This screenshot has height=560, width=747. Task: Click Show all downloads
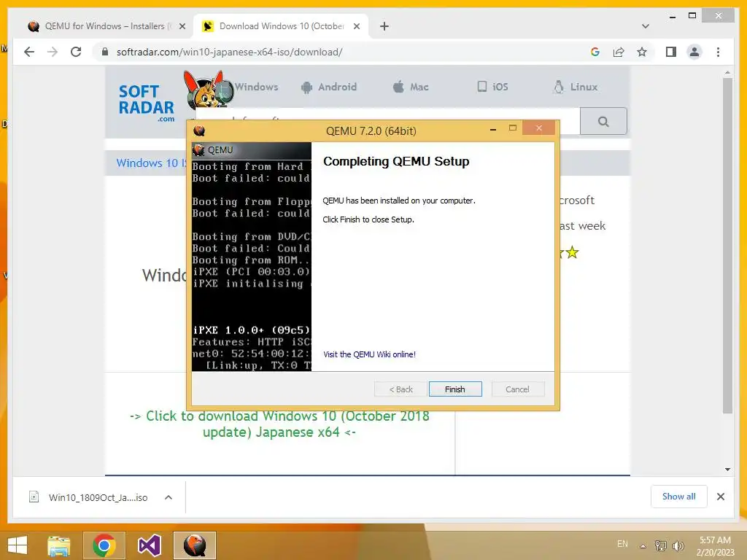(679, 497)
